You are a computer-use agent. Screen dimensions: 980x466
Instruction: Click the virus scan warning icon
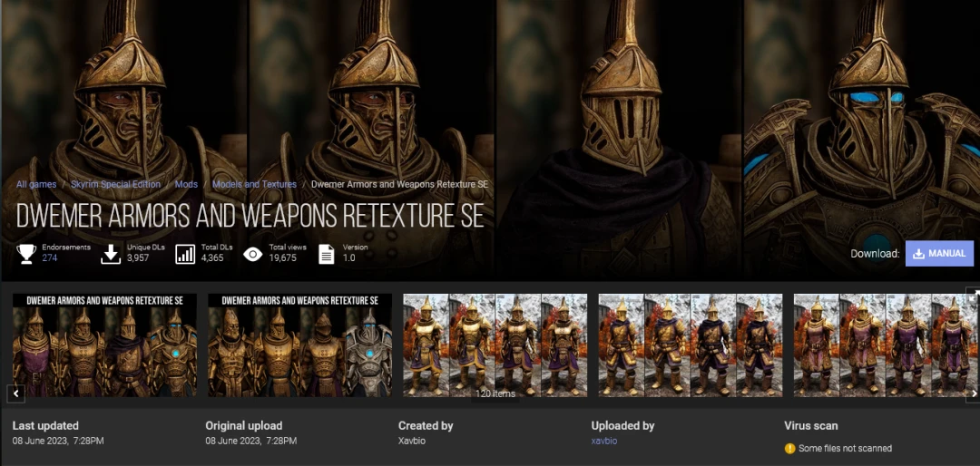(x=790, y=448)
